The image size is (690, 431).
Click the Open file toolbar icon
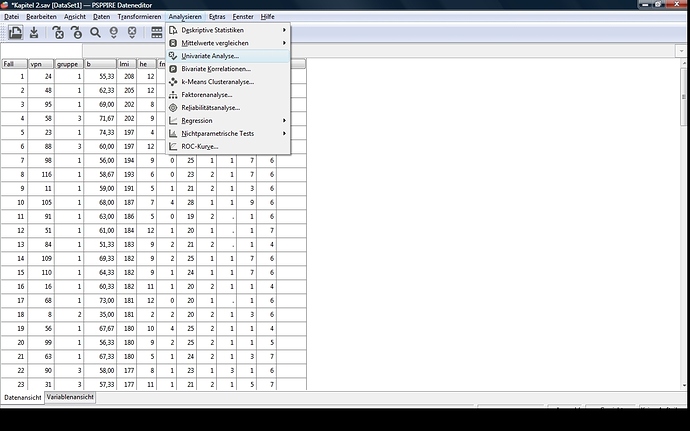[x=15, y=33]
